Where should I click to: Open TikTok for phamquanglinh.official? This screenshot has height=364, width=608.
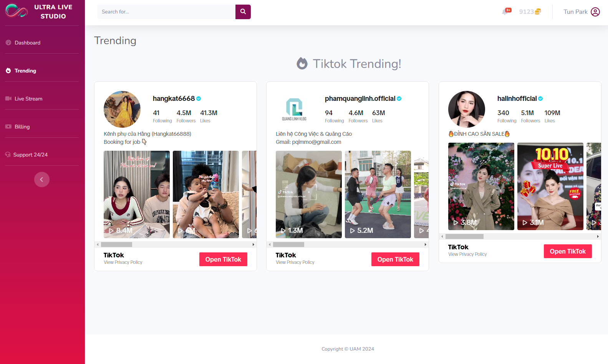tap(395, 259)
